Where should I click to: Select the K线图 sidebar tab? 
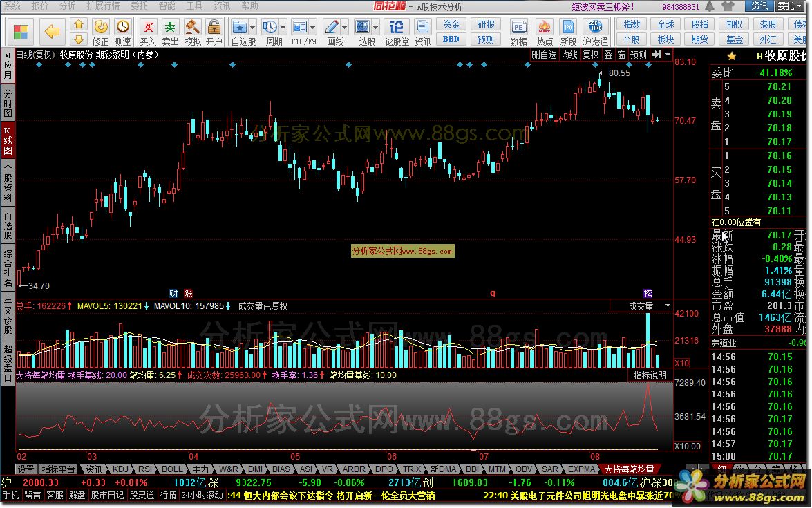click(8, 140)
